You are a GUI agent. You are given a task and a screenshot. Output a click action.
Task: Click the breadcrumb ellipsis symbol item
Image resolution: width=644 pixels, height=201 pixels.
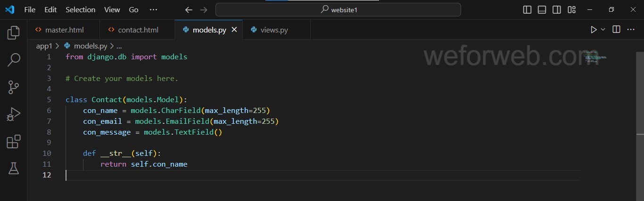point(119,46)
